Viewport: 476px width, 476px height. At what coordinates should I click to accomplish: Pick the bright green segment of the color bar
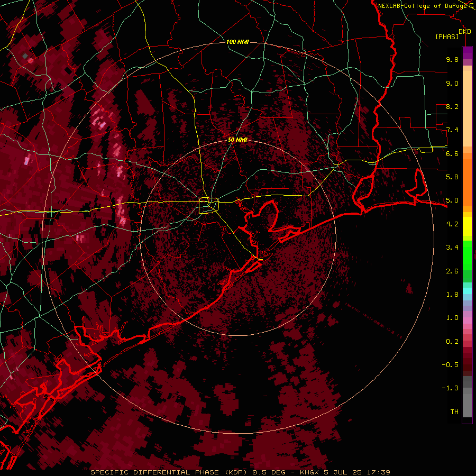point(467,255)
